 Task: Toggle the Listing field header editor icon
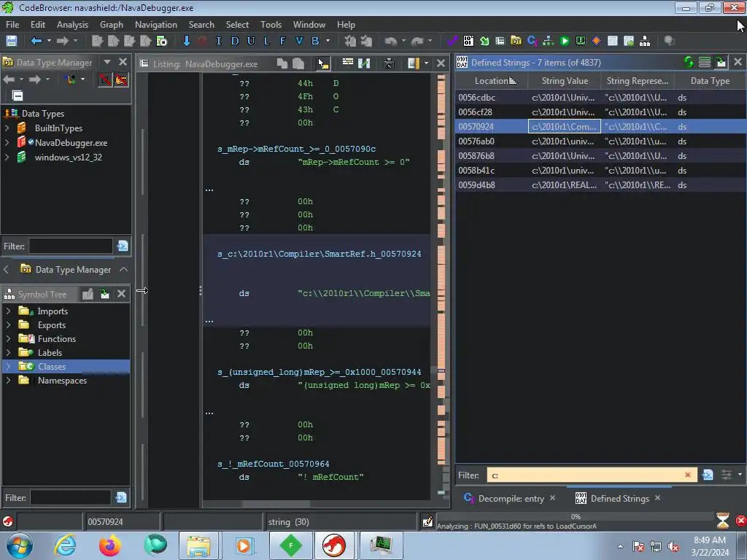coord(348,63)
